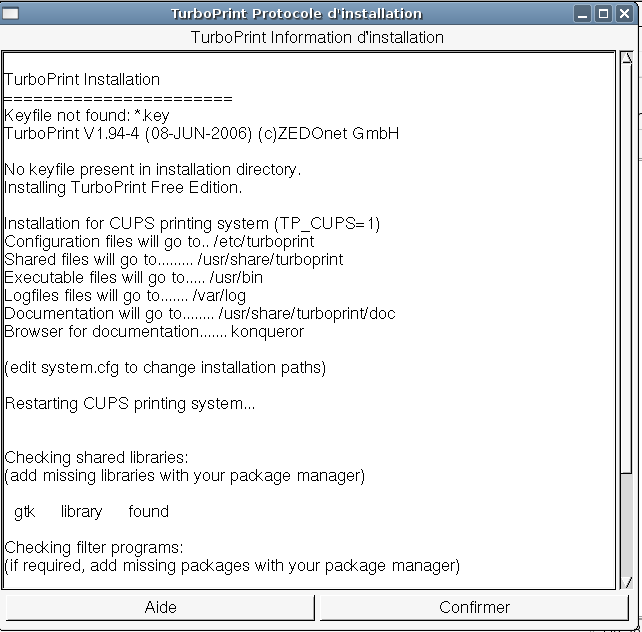Click 'TurboPrint Information d'installation' header label
This screenshot has height=632, width=642.
pyautogui.click(x=317, y=38)
